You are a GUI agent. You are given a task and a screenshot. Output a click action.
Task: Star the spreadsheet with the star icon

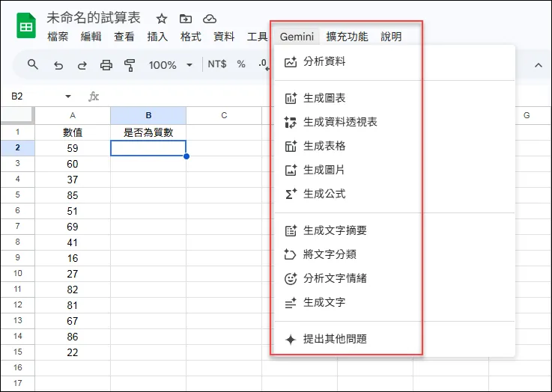coord(162,19)
